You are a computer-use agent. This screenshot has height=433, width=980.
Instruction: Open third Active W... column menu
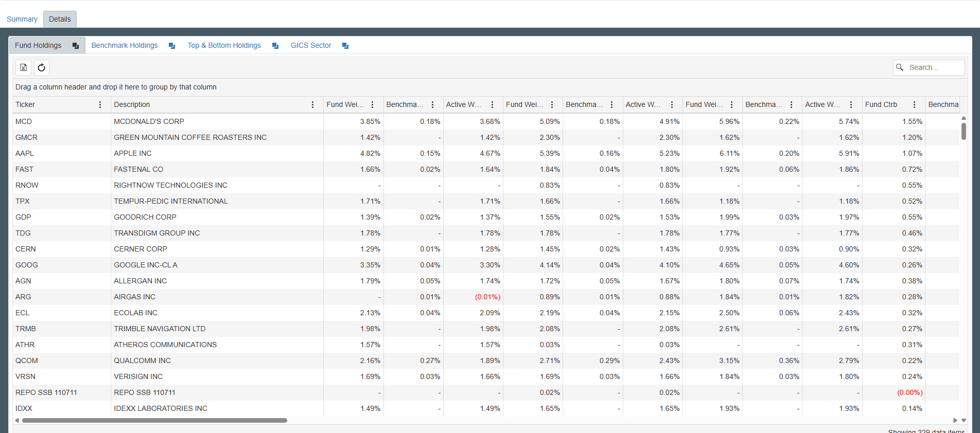[x=851, y=104]
